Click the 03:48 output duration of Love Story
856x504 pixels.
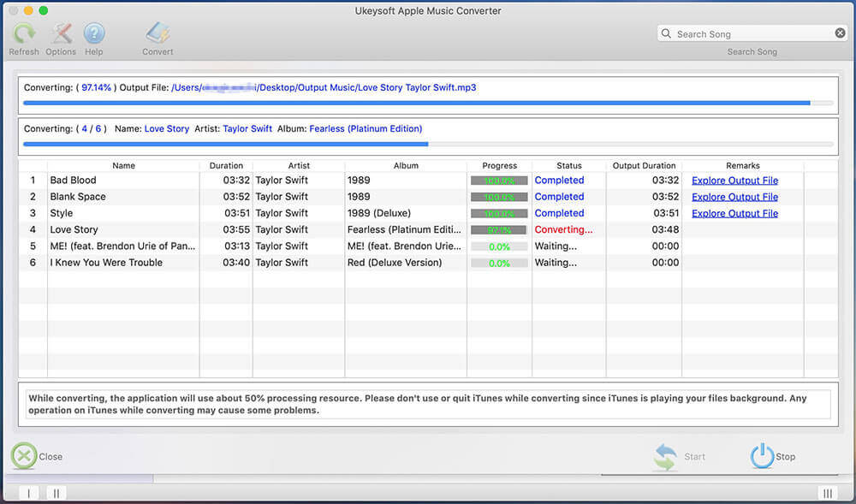665,229
